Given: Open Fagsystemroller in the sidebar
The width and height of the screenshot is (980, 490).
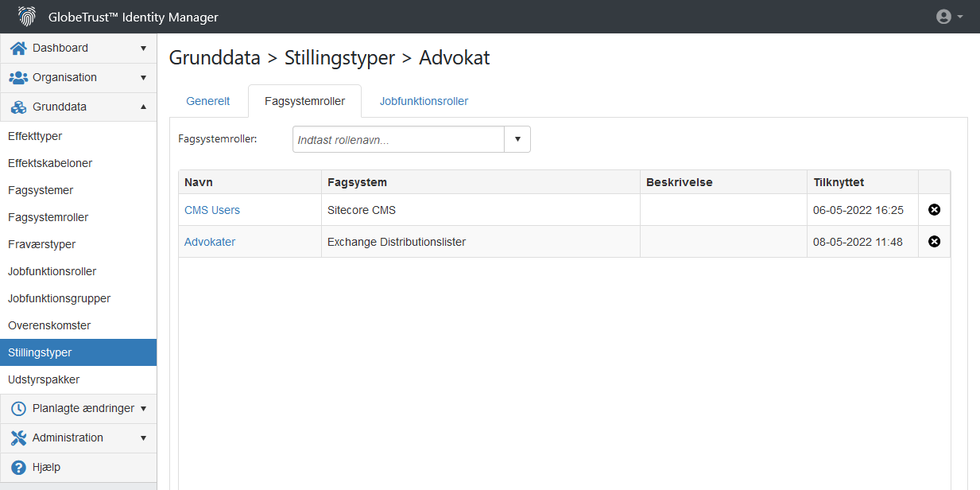Looking at the screenshot, I should (78, 217).
